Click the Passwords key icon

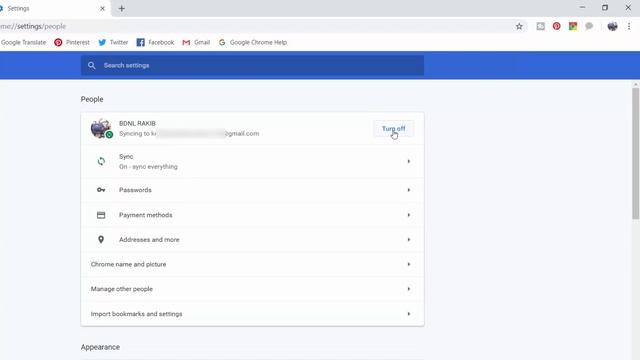101,190
